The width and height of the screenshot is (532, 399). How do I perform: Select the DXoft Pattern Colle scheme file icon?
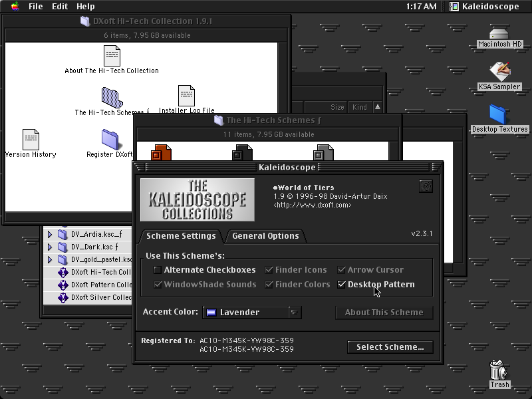[x=63, y=285]
